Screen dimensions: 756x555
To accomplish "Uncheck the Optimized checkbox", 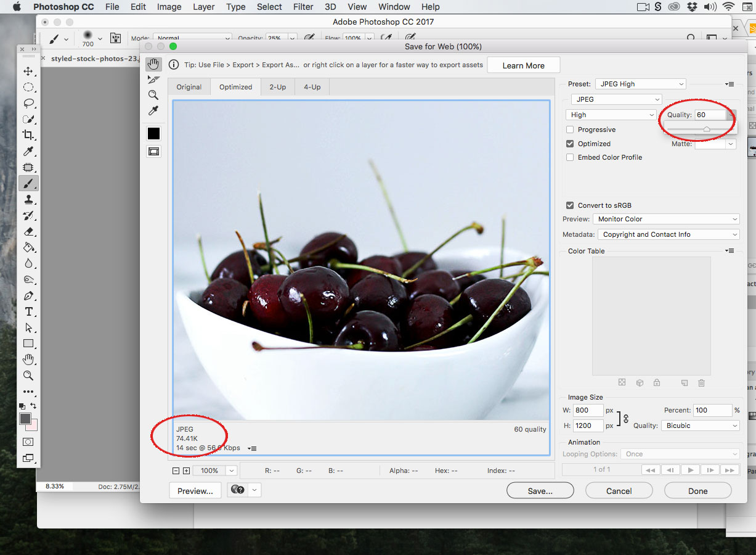I will pyautogui.click(x=570, y=144).
